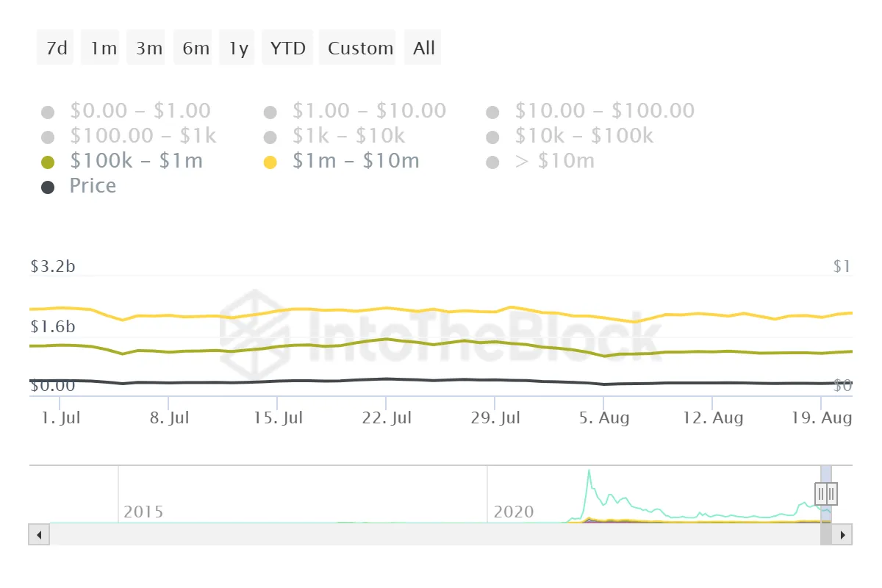Enable the $1k – $10k series

(x=348, y=136)
